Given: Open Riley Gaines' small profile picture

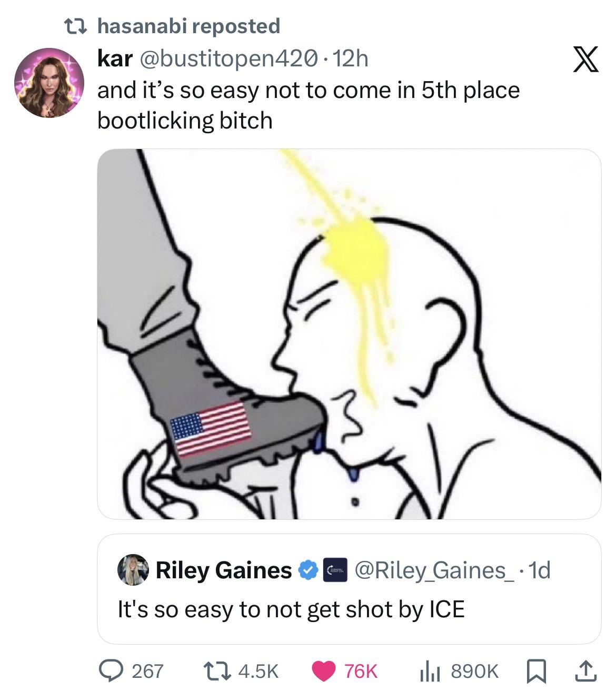Looking at the screenshot, I should pos(133,569).
